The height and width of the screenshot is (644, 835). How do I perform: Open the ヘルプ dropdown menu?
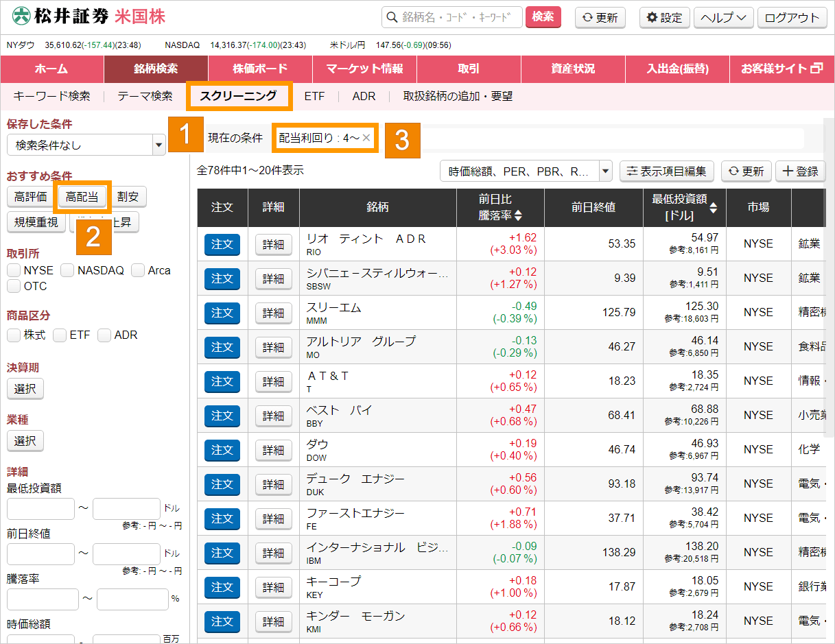(724, 18)
